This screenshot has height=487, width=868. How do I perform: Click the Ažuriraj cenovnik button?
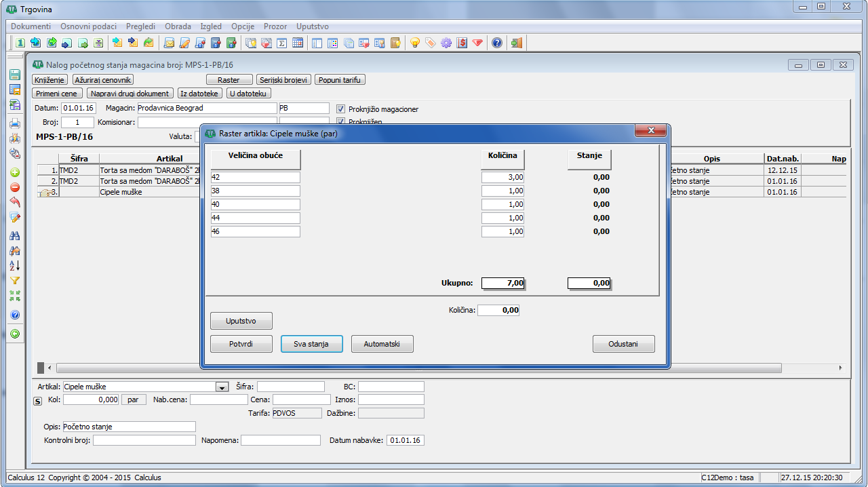[104, 80]
